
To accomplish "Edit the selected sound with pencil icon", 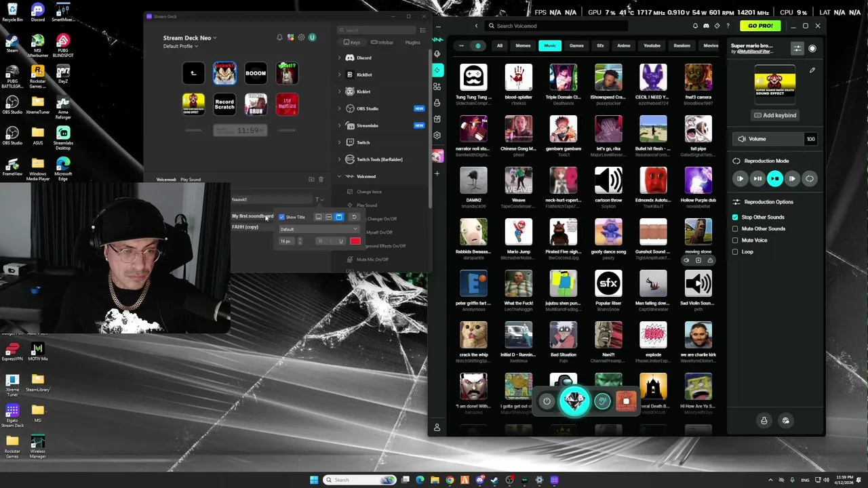I will click(x=812, y=70).
